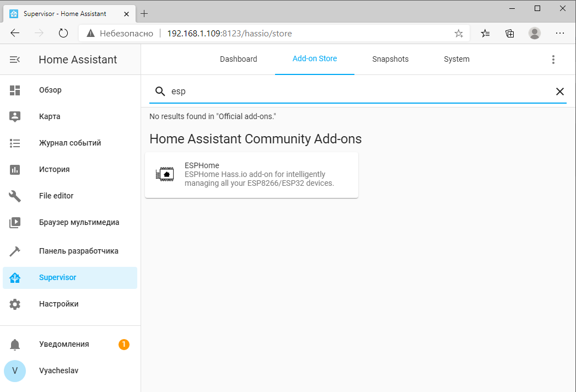Open Журнал событий in the sidebar

point(70,143)
